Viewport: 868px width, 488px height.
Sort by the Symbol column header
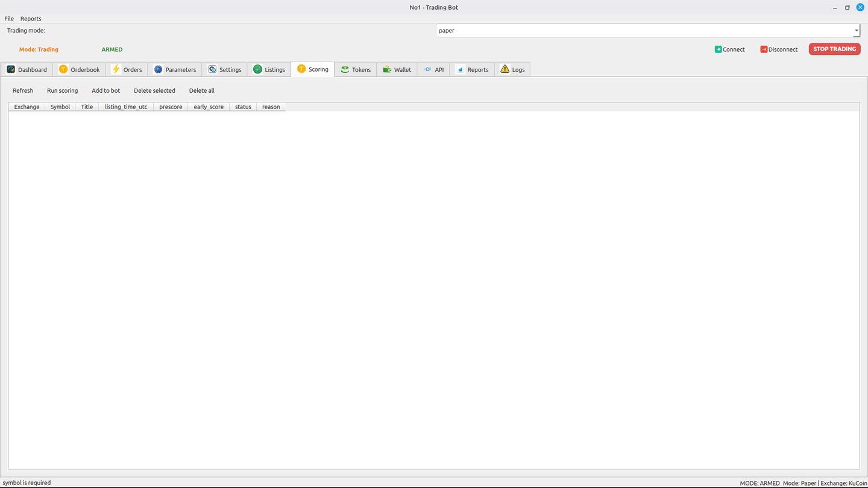tap(60, 107)
